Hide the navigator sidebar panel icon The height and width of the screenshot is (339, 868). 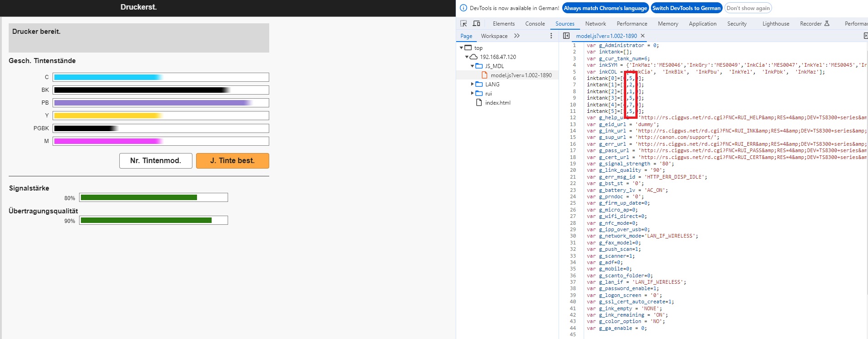tap(566, 36)
